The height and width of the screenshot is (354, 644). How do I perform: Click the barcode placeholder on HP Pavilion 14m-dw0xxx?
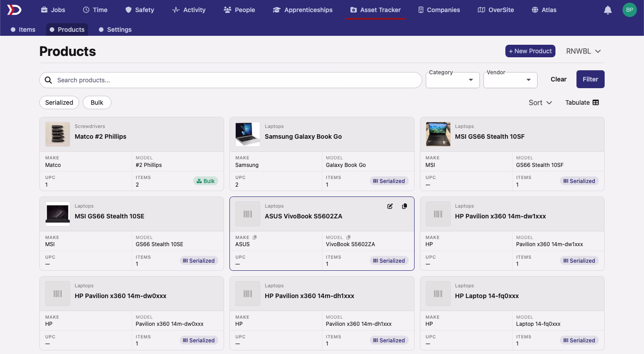pyautogui.click(x=58, y=294)
